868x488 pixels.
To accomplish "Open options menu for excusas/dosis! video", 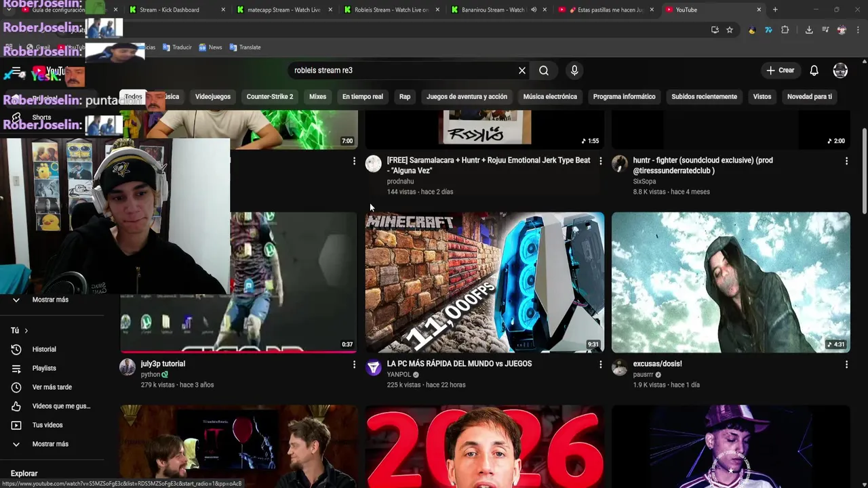I will (x=846, y=364).
